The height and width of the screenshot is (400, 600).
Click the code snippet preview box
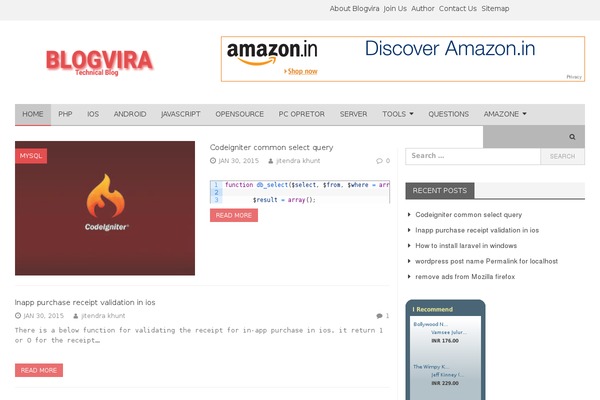pyautogui.click(x=300, y=192)
